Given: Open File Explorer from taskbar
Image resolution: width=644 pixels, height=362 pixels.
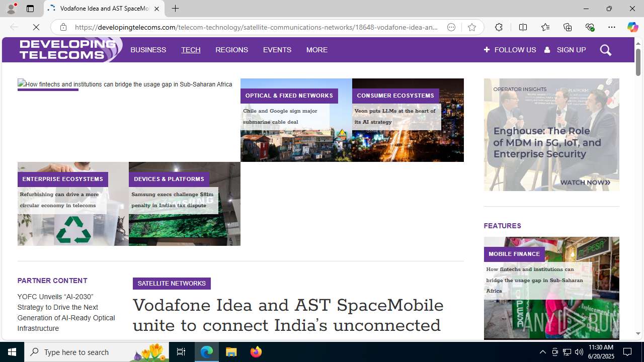Looking at the screenshot, I should coord(231,352).
